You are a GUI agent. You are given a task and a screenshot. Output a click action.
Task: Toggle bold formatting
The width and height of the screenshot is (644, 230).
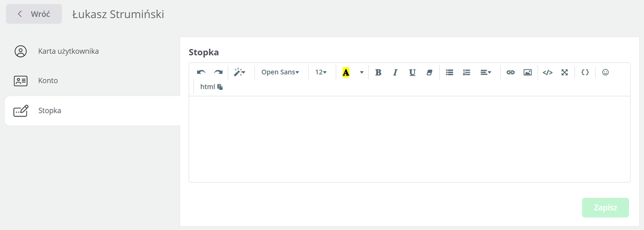pos(378,72)
